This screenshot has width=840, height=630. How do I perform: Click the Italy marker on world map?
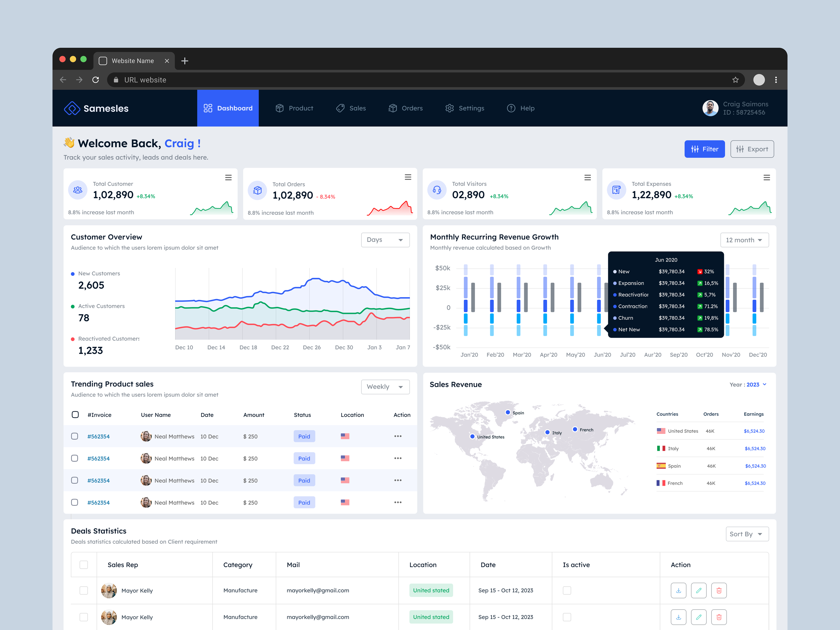click(547, 432)
